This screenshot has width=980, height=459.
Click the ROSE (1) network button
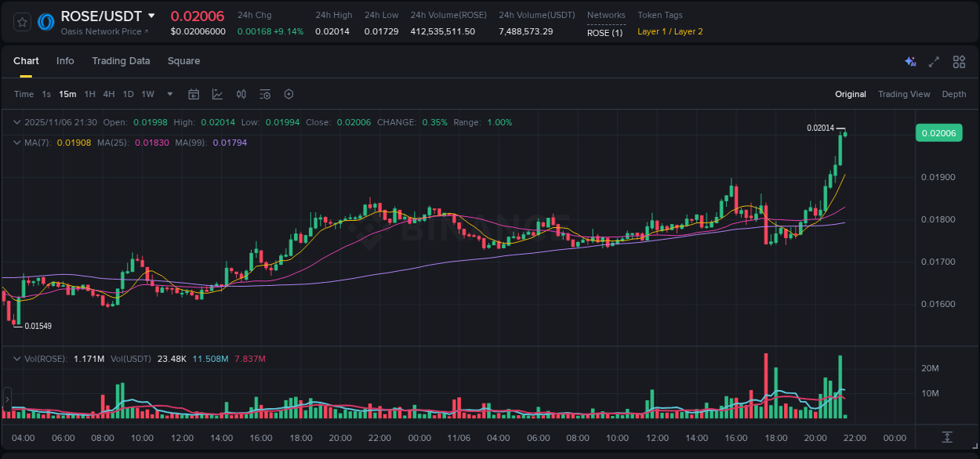click(x=605, y=32)
